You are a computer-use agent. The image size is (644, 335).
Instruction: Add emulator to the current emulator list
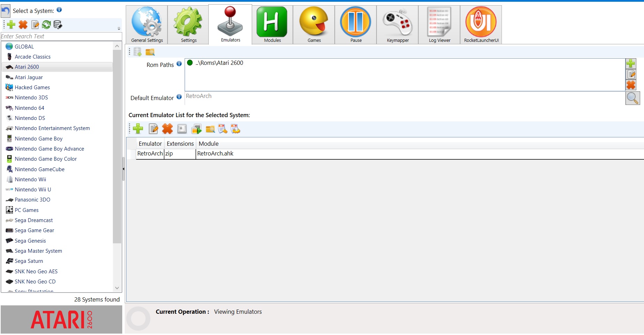tap(138, 129)
